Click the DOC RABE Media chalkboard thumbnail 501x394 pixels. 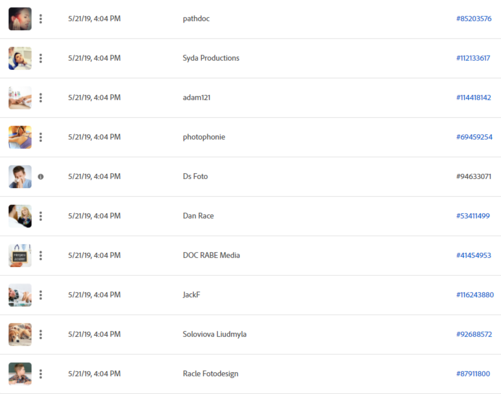click(x=20, y=255)
